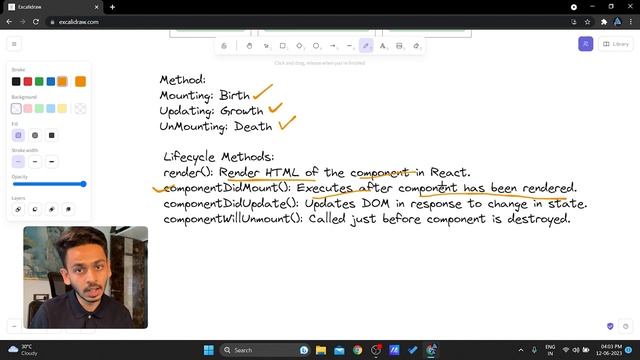Open the browser extensions puzzle icon
Viewport: 640px width, 360px height.
point(604,22)
